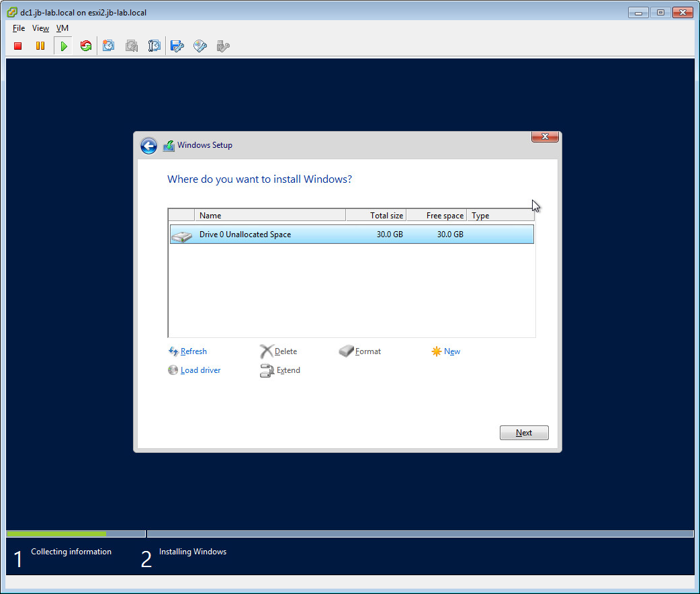
Task: Click the Delete partition option
Action: (x=286, y=351)
